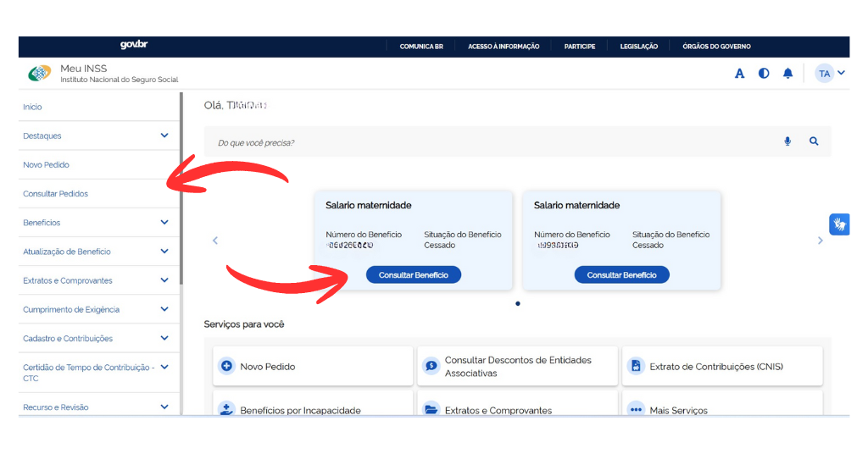Expand the Destaques sidebar section

[x=164, y=136]
